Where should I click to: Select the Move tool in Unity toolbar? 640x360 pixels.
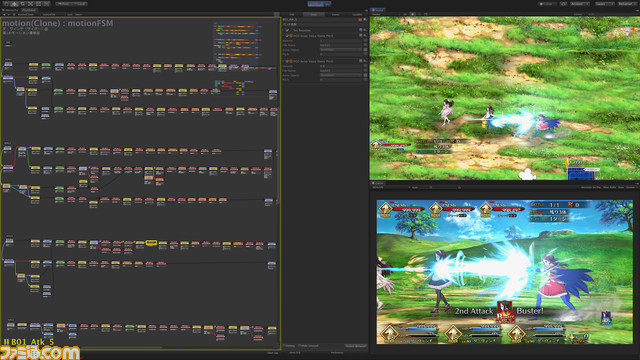tap(14, 4)
